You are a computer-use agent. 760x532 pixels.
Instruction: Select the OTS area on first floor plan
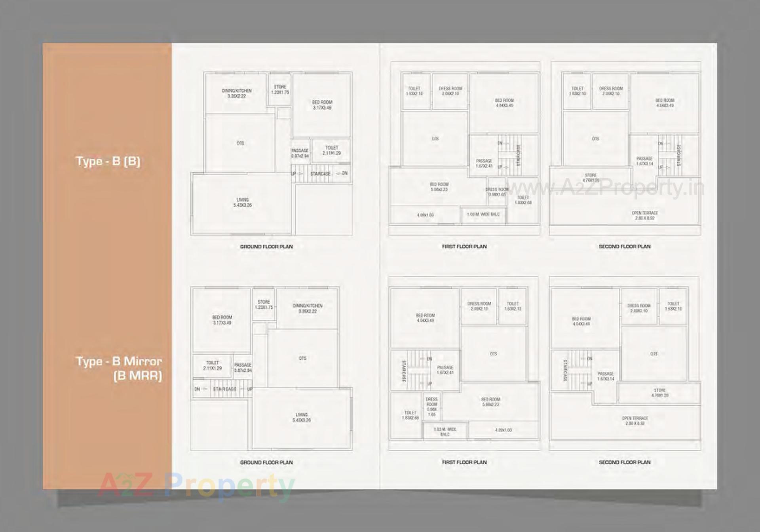[x=435, y=139]
